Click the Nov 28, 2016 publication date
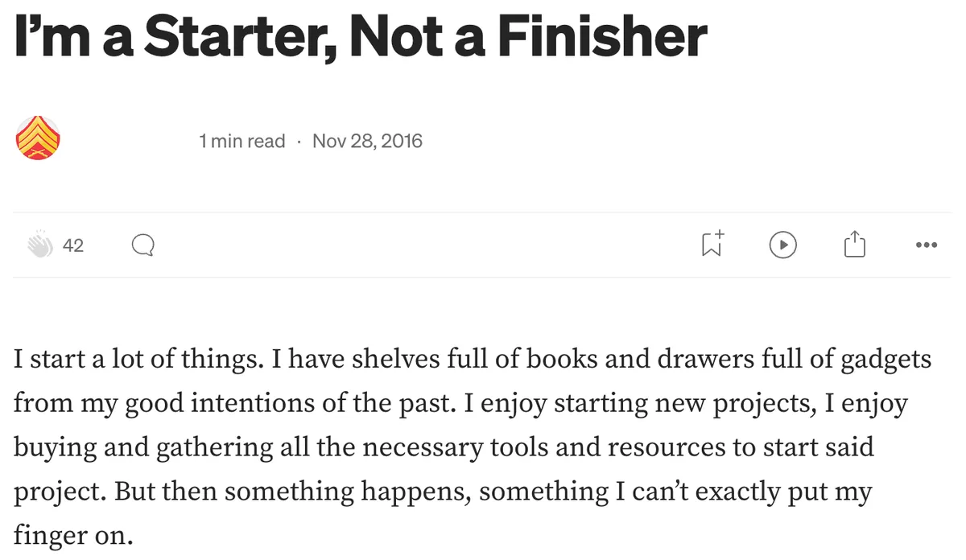The width and height of the screenshot is (966, 560). point(367,142)
